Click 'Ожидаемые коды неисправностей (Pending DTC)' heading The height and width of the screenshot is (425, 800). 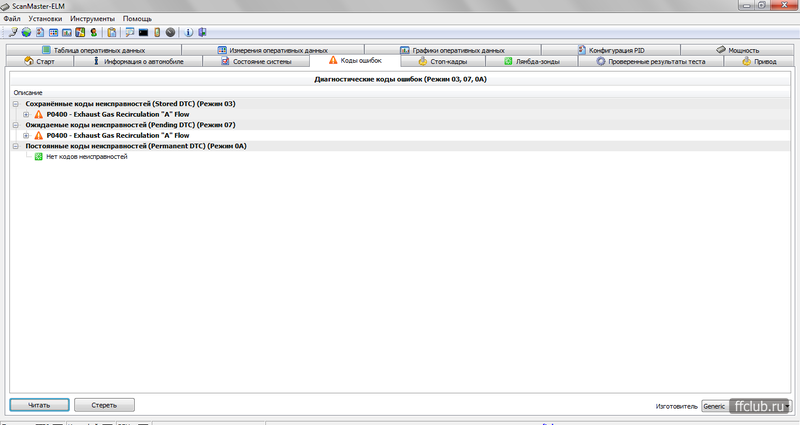tap(130, 124)
